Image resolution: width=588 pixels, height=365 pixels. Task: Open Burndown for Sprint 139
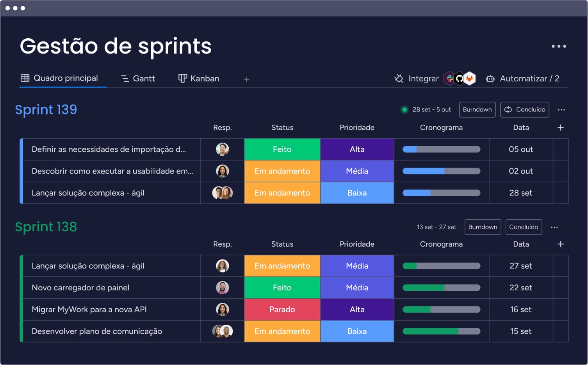477,110
